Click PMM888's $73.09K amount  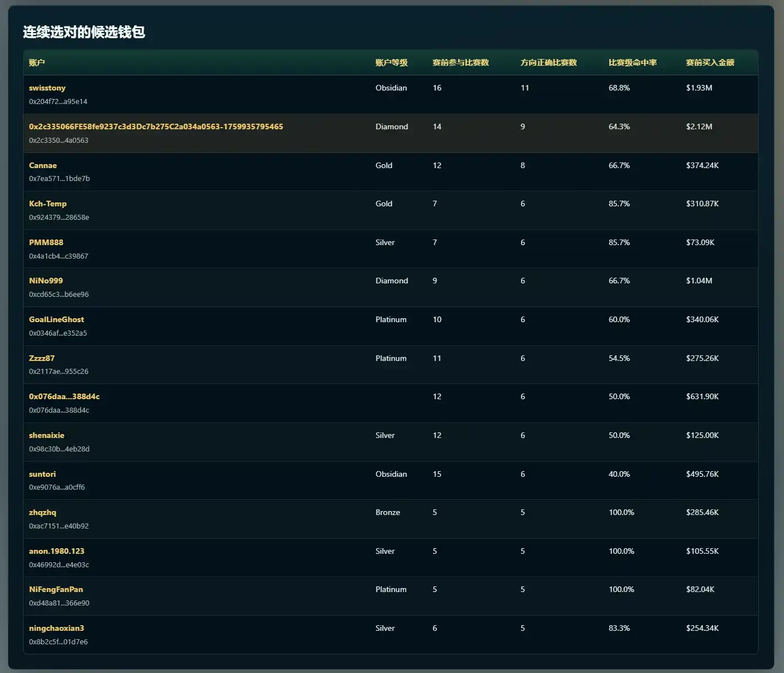700,242
